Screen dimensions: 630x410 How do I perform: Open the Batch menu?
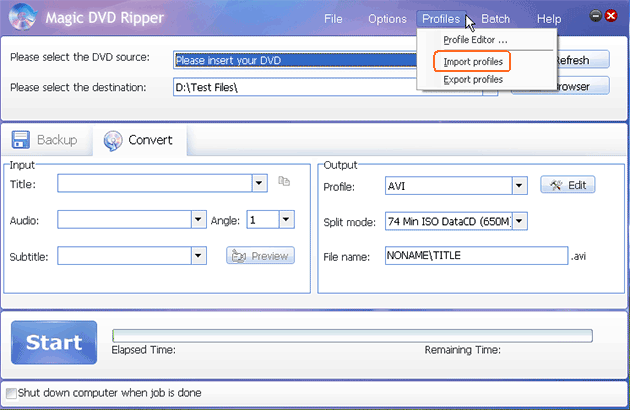(495, 19)
